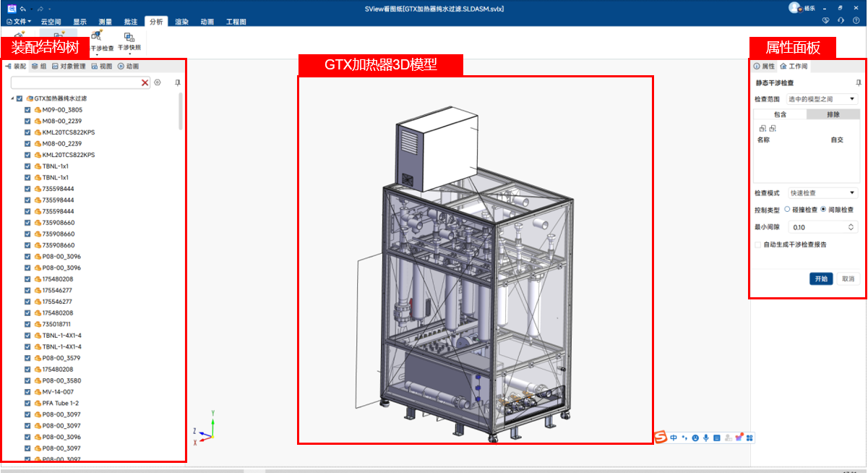Switch to the 渲染 ribbon tab
Viewport: 868px width, 473px height.
[181, 22]
